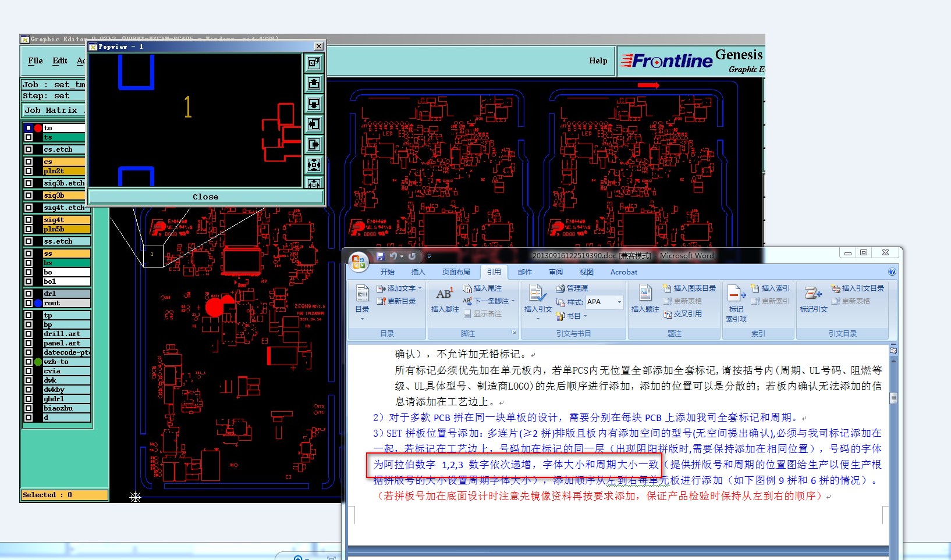Click 'Selected : 0' status field
The image size is (951, 560).
(65, 495)
